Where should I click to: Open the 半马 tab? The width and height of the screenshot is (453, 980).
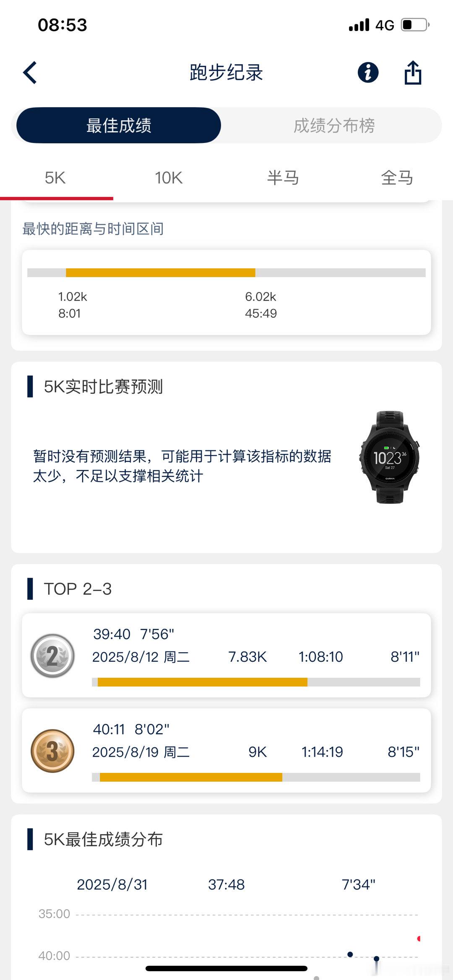pos(283,178)
